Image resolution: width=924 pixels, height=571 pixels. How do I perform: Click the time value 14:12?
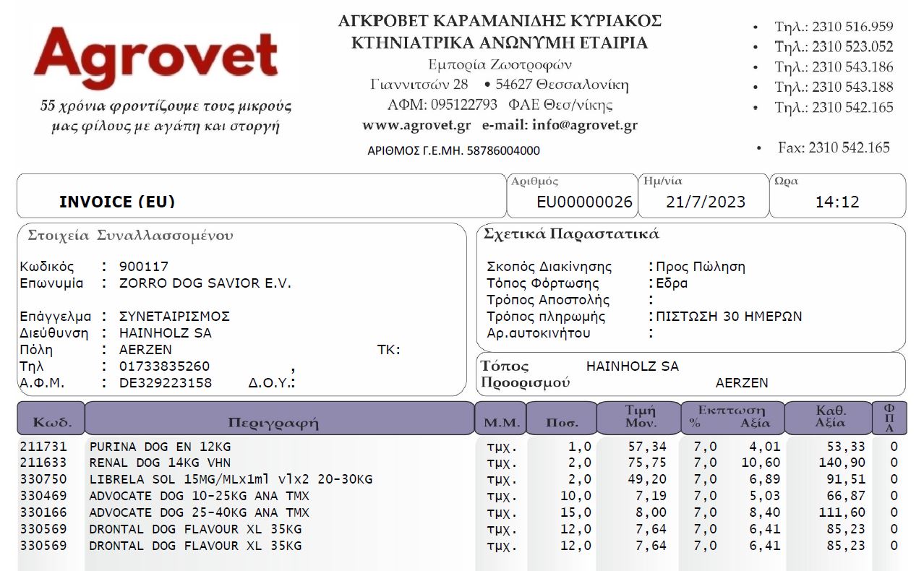click(x=837, y=202)
